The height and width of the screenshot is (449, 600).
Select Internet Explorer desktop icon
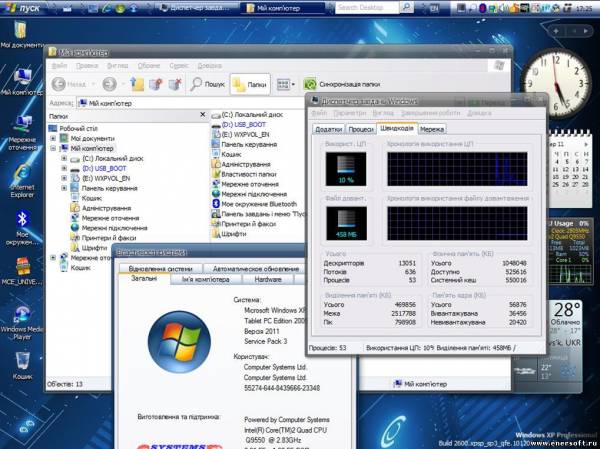[x=22, y=181]
